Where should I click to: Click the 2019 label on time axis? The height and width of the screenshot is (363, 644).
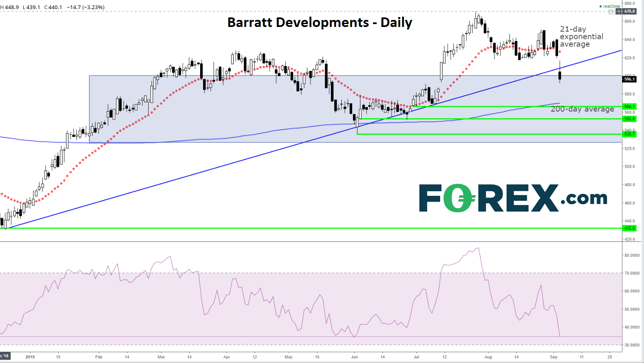[x=30, y=357]
